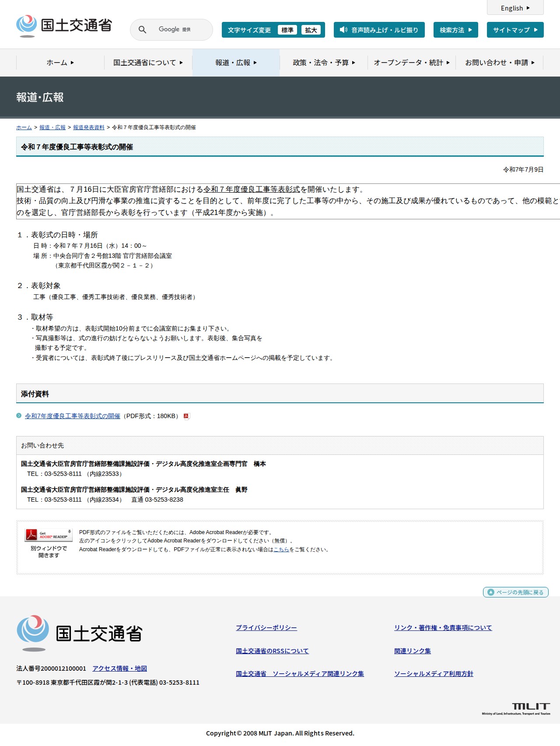Click Get Adobe Reader icon
Screen dimensions: 560x746
49,535
